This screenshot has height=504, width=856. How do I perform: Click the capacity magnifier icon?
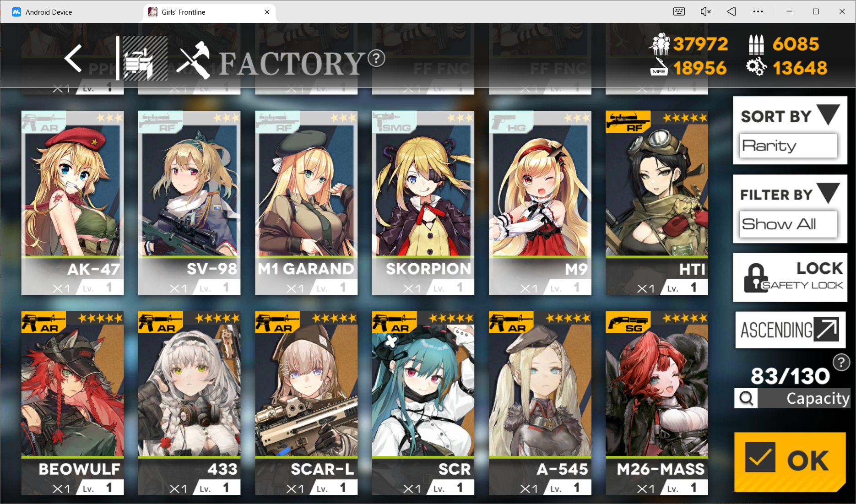pyautogui.click(x=746, y=398)
